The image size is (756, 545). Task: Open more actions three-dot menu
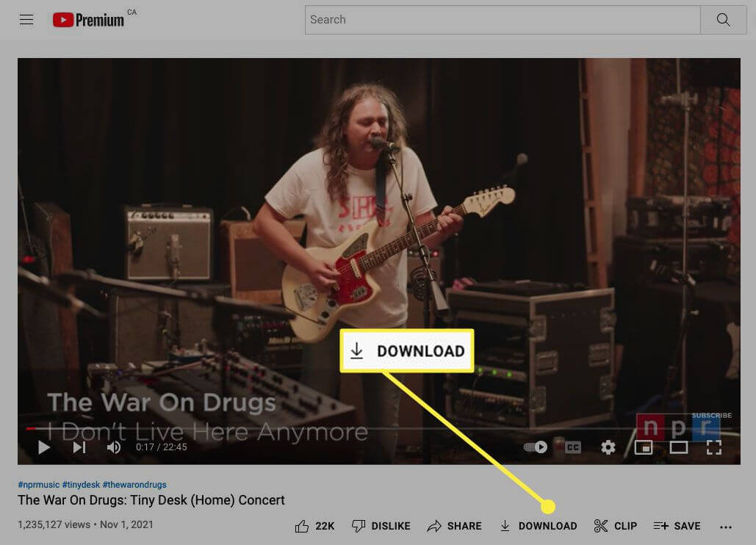pos(726,527)
